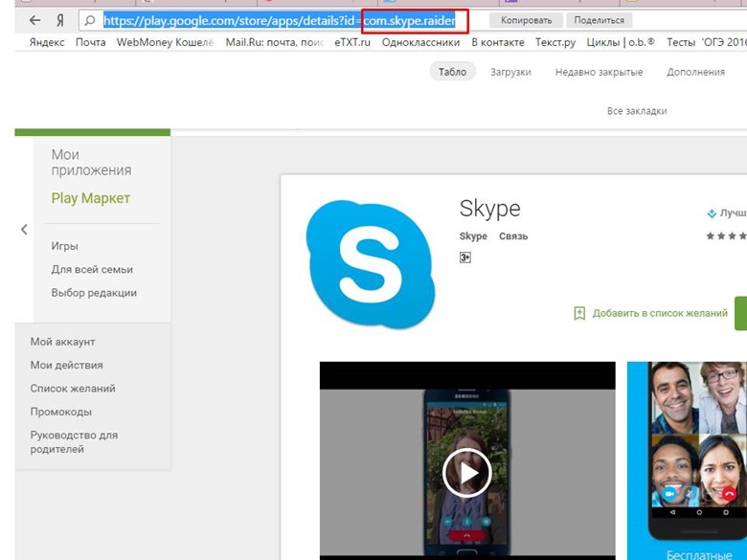Click the address bar URL field
The height and width of the screenshot is (560, 747).
point(278,20)
